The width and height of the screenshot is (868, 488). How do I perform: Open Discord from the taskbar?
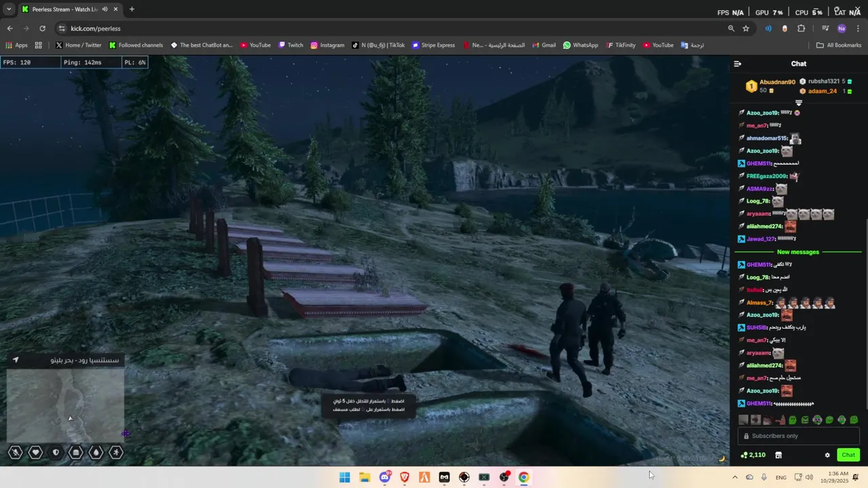(x=384, y=477)
